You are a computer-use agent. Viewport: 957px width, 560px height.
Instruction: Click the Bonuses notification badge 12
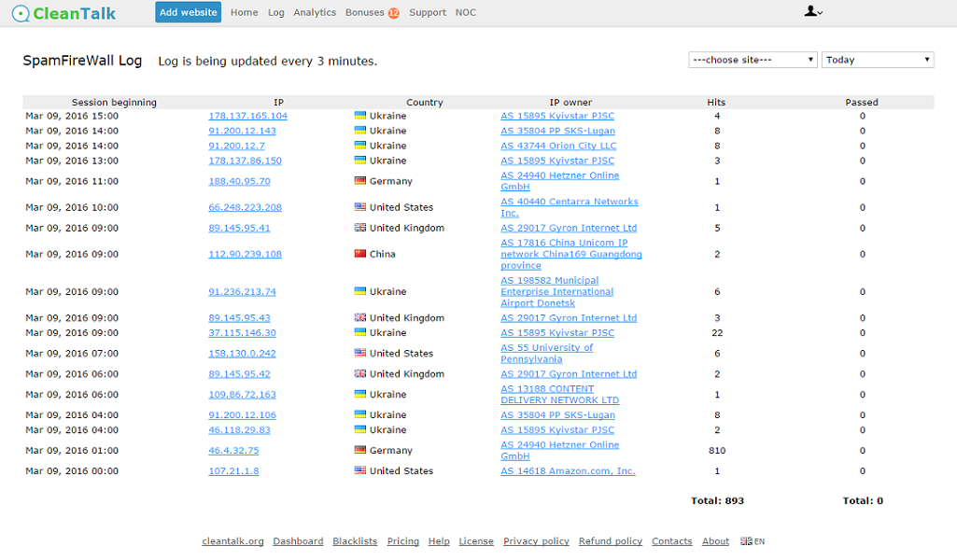(394, 13)
